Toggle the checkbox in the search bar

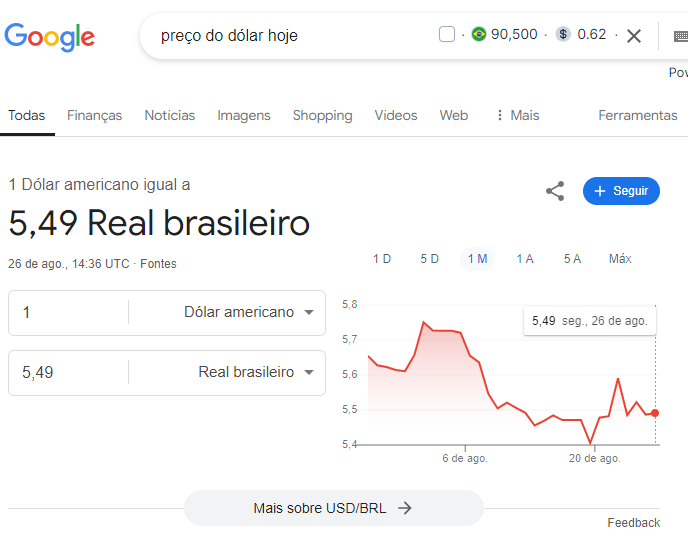click(447, 34)
